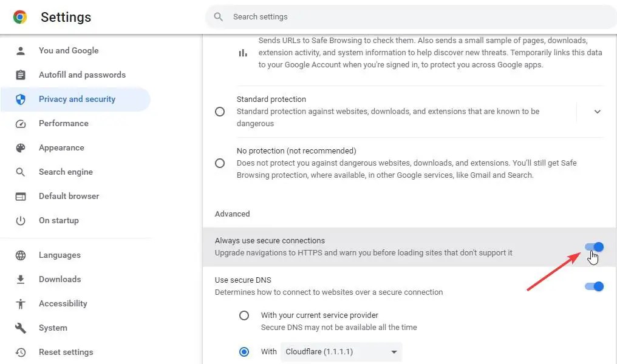617x364 pixels.
Task: Click the Appearance palette icon
Action: point(21,148)
